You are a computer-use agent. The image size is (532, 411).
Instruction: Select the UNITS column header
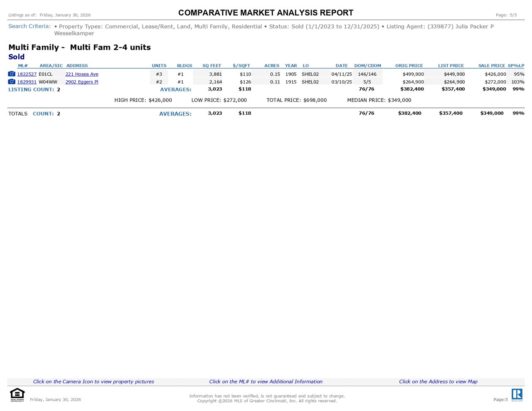(x=159, y=66)
